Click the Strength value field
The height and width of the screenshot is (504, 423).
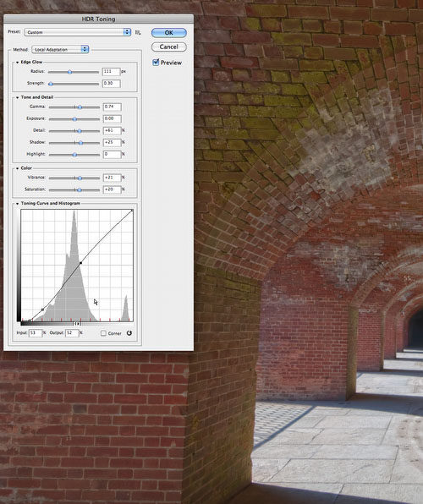coord(112,84)
